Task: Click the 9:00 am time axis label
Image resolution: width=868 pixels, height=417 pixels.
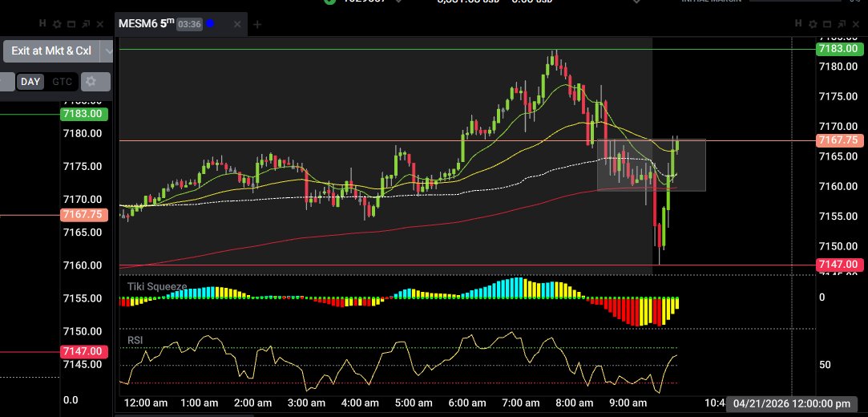Action: (628, 403)
